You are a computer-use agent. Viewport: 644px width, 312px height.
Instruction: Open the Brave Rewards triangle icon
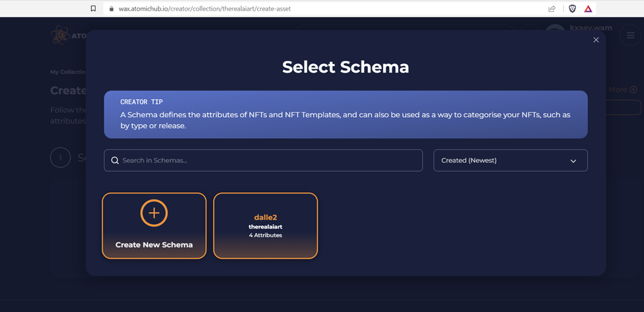[x=588, y=9]
